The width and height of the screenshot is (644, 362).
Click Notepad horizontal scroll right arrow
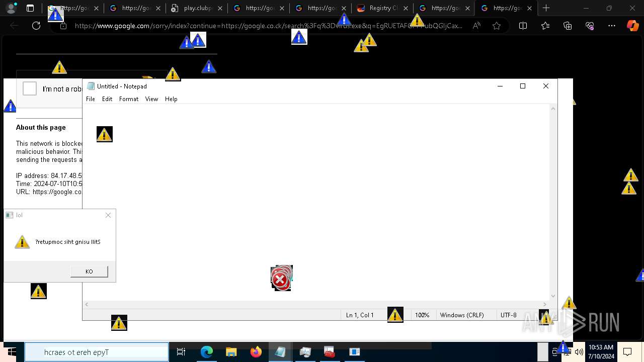point(545,304)
